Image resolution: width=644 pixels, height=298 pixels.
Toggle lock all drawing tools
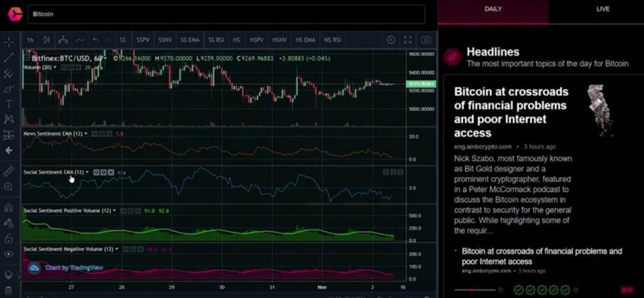(x=9, y=238)
